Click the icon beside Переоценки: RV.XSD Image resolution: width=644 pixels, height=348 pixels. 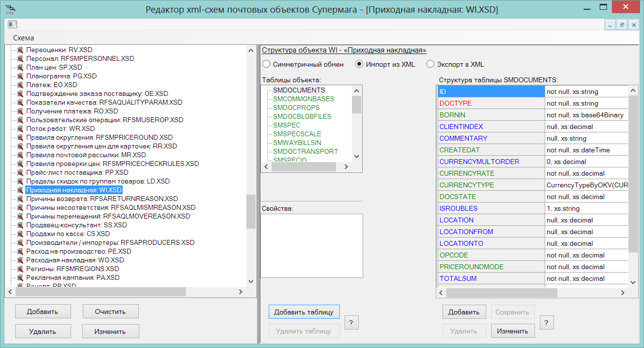[20, 50]
